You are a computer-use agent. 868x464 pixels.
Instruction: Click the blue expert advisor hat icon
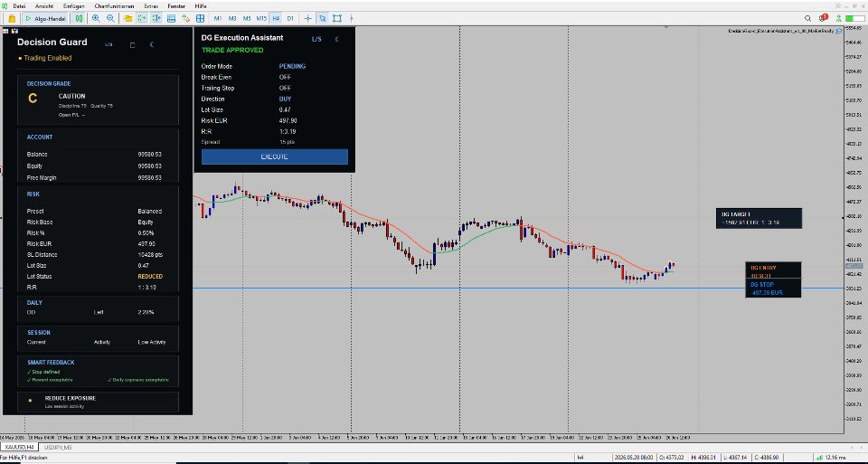839,31
